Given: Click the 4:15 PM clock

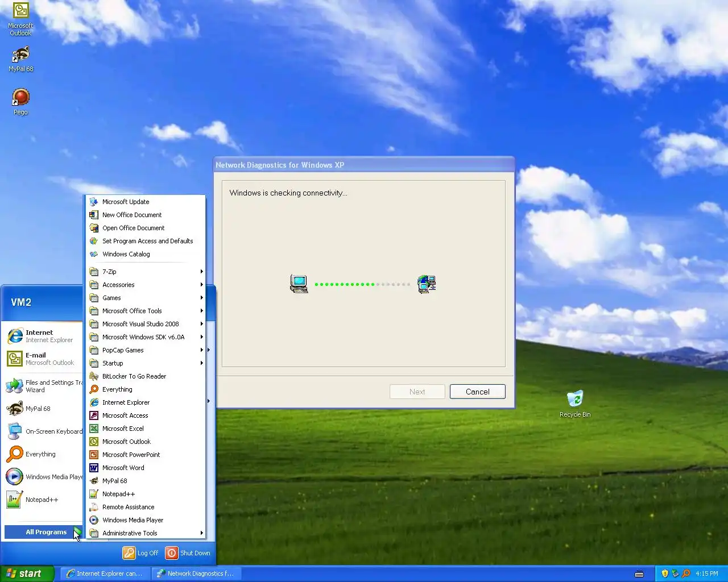Looking at the screenshot, I should click(x=707, y=573).
